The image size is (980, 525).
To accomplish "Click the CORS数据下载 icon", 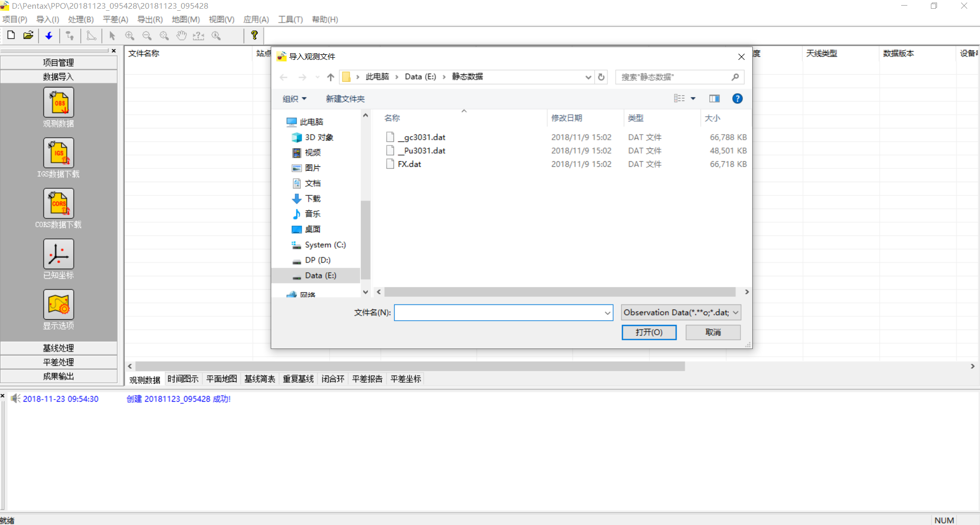I will (58, 204).
